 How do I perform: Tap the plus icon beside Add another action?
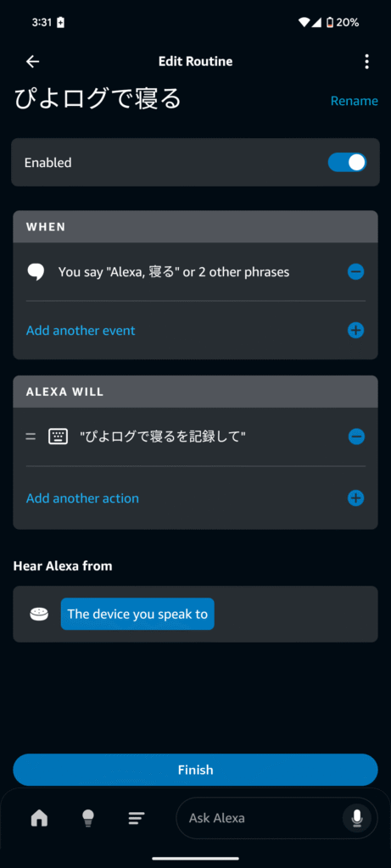click(x=355, y=498)
